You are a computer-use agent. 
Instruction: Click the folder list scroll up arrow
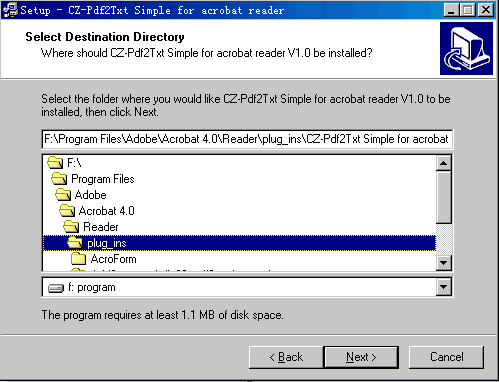(444, 163)
